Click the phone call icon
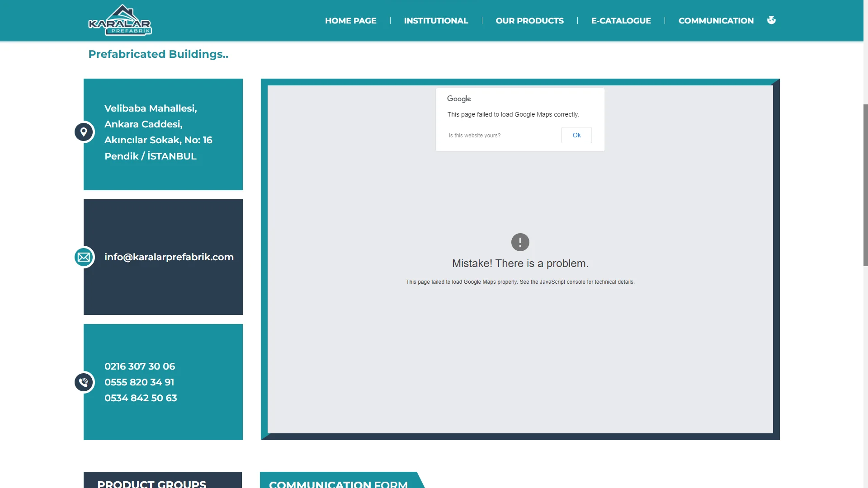 point(84,382)
